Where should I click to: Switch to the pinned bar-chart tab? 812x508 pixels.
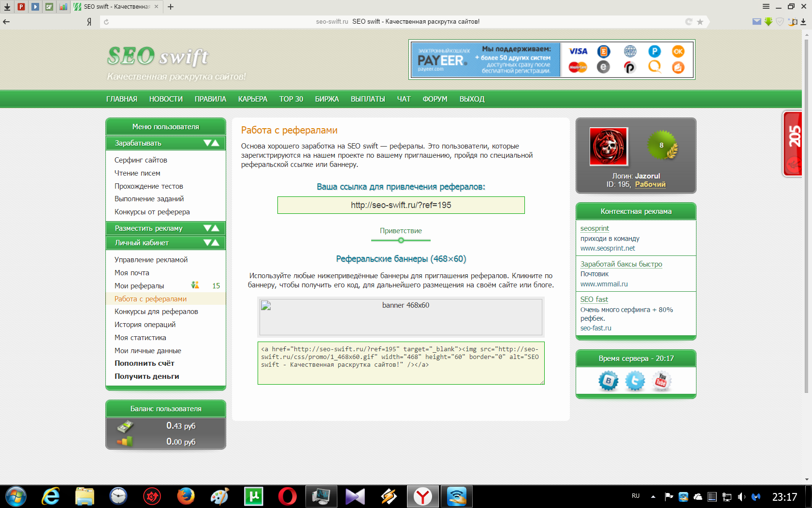(x=63, y=7)
